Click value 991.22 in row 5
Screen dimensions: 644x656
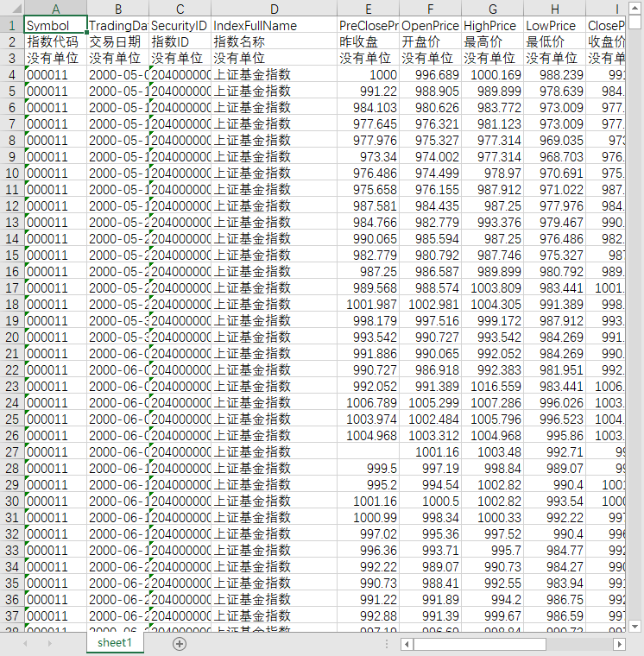369,91
